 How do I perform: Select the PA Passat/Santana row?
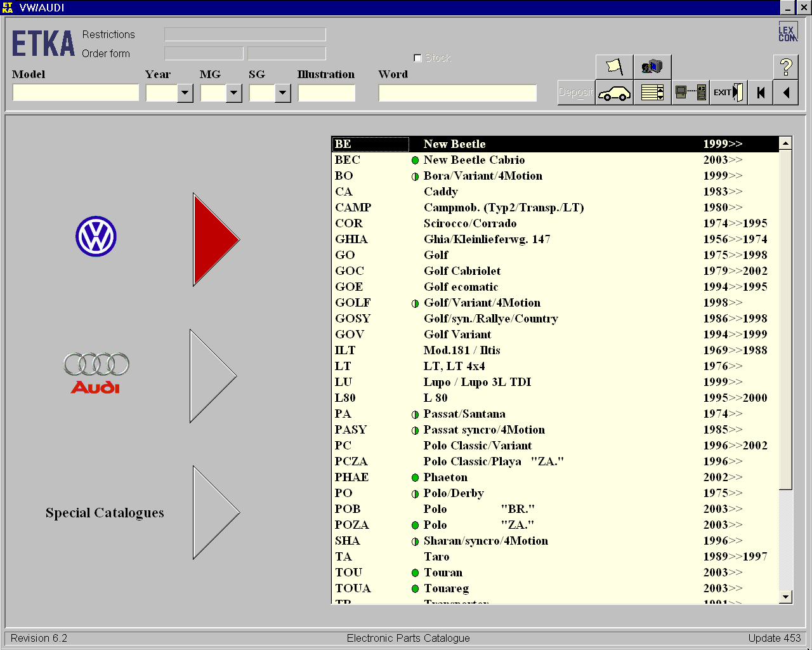[x=555, y=414]
